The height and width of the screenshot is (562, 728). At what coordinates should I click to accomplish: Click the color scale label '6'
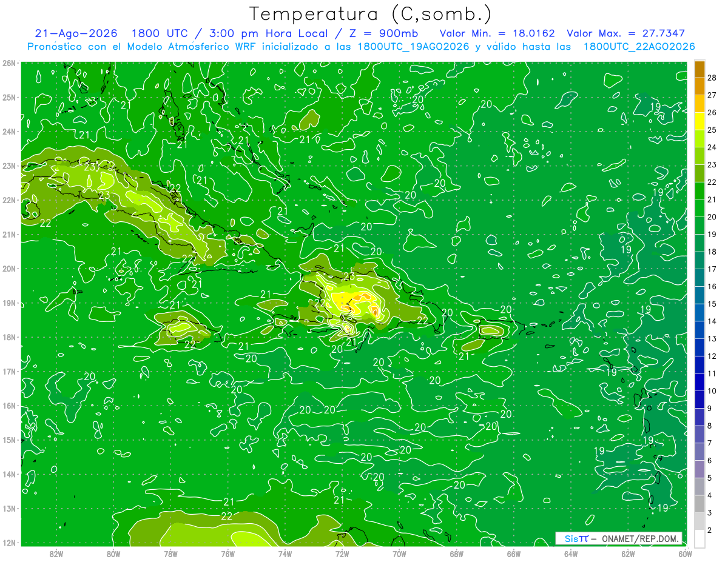710,461
